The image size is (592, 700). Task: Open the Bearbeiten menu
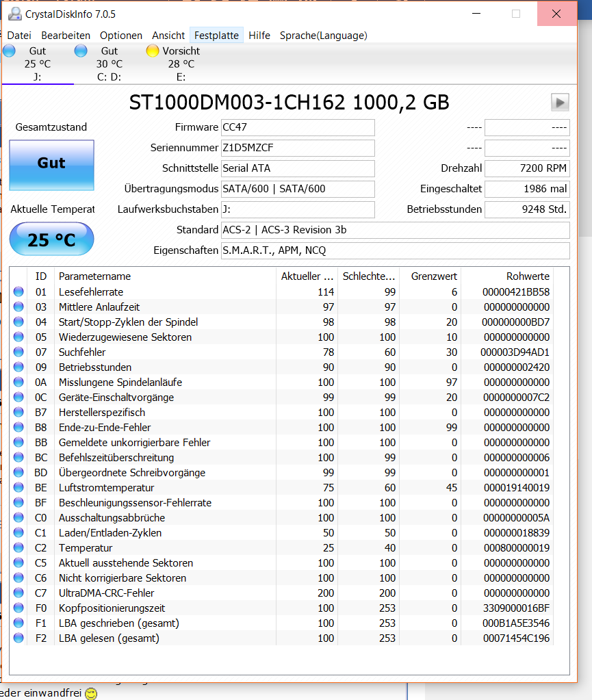tap(66, 36)
